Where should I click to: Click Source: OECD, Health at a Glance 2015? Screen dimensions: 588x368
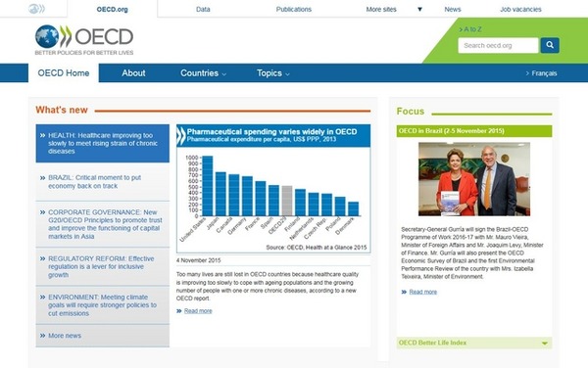click(x=317, y=248)
